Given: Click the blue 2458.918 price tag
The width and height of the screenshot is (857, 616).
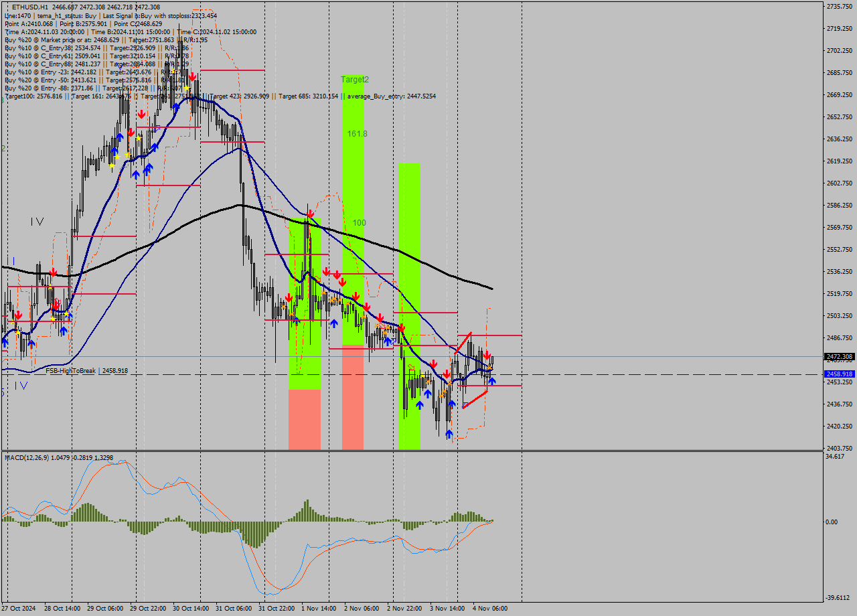Looking at the screenshot, I should [839, 374].
